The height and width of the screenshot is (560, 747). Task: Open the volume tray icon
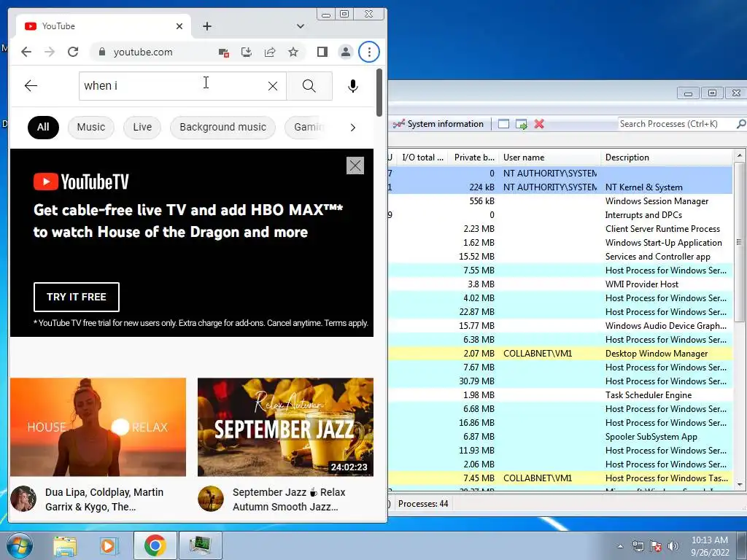click(x=673, y=546)
